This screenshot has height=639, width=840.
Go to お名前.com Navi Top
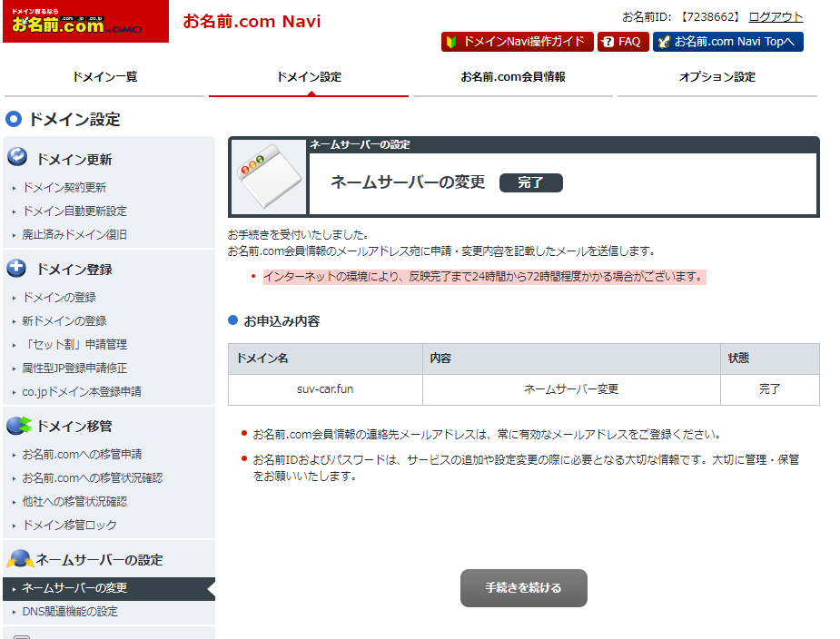(727, 42)
